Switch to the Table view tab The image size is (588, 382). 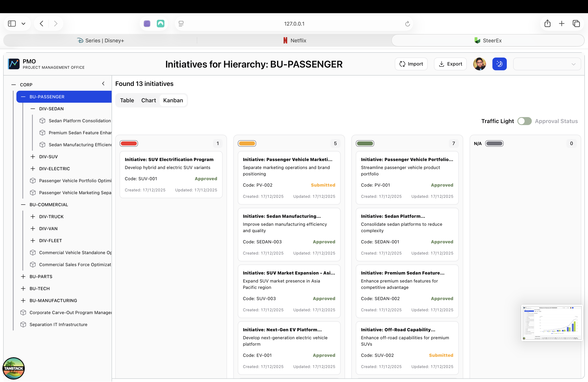click(x=127, y=100)
